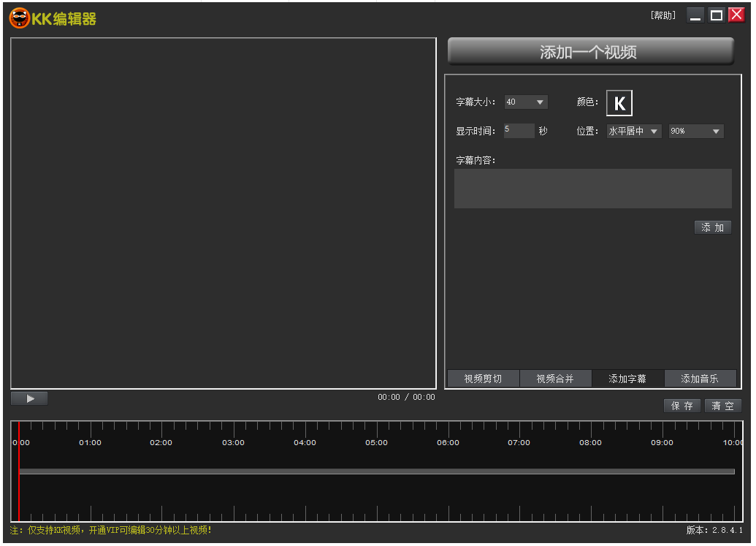Click the 保存 button
Screen dimensions: 756x546
(x=682, y=406)
